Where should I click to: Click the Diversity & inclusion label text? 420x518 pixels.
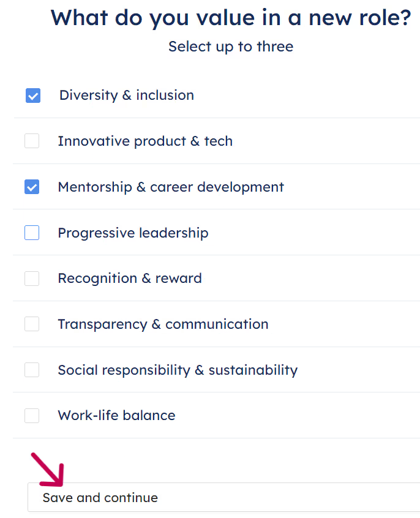point(126,96)
